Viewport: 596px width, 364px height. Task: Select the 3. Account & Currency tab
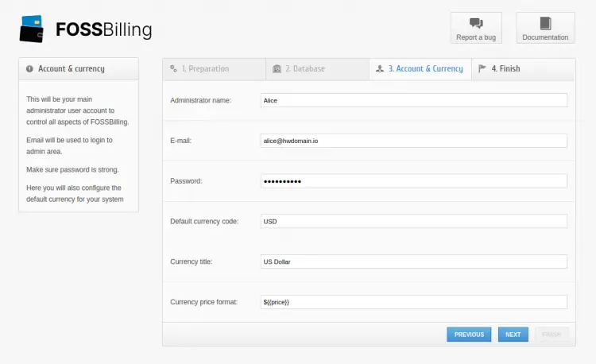click(420, 69)
